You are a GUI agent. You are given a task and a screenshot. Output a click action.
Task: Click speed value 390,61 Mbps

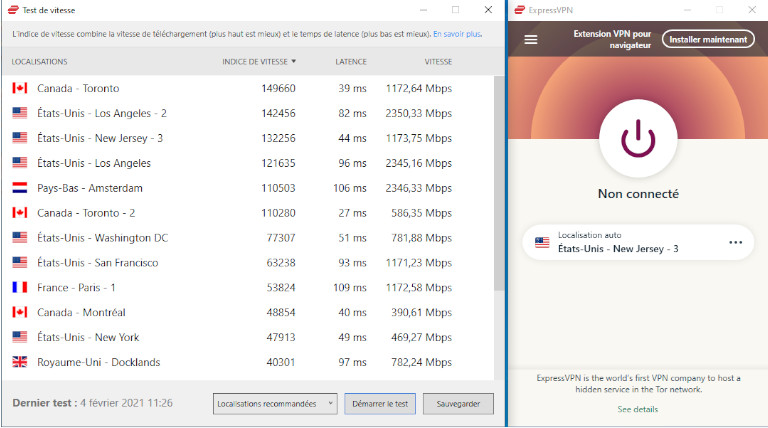pos(422,313)
